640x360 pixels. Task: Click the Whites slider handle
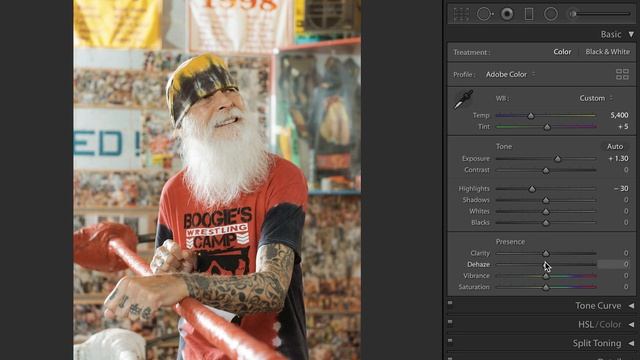coord(546,211)
